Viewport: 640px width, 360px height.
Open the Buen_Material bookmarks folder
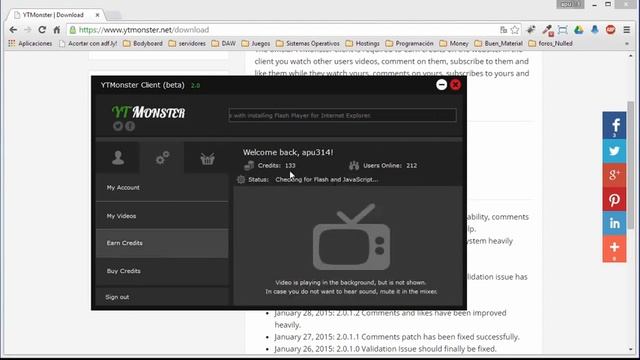point(498,43)
